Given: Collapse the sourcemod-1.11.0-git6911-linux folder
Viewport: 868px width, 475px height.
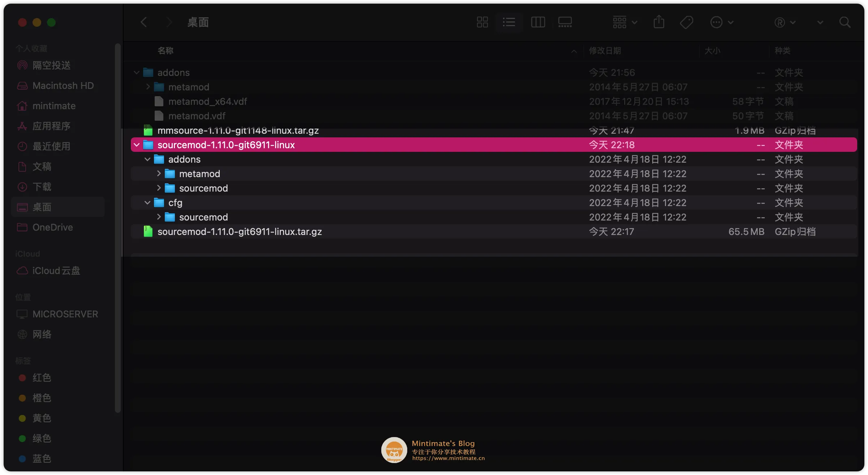Looking at the screenshot, I should tap(136, 145).
